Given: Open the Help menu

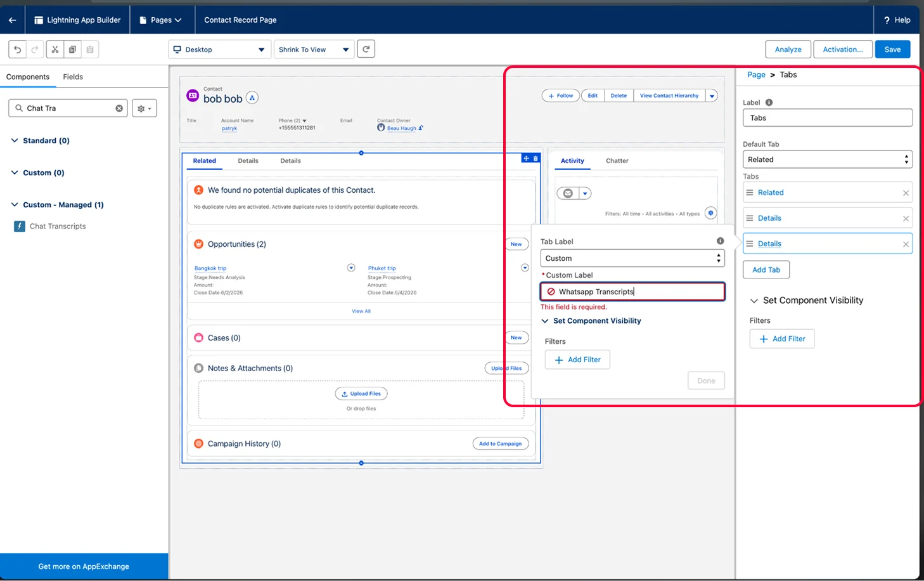Looking at the screenshot, I should tap(897, 20).
